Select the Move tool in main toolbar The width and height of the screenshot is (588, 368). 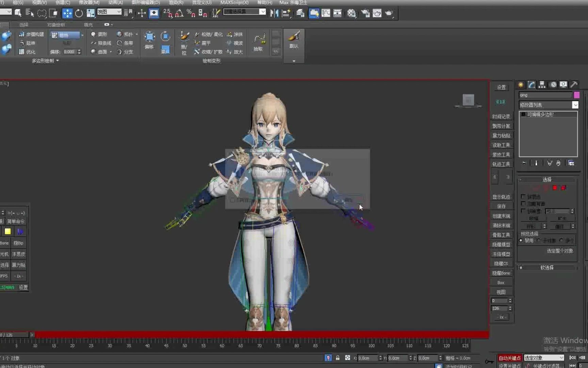67,13
